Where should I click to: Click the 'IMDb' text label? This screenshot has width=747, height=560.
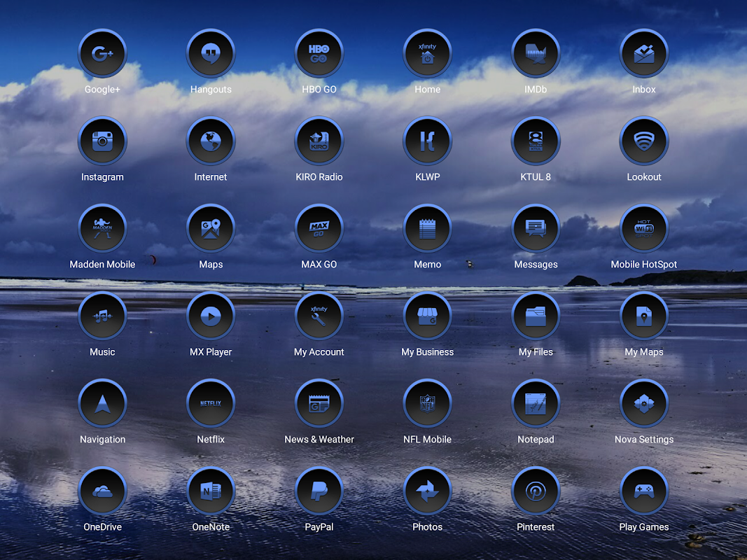536,90
